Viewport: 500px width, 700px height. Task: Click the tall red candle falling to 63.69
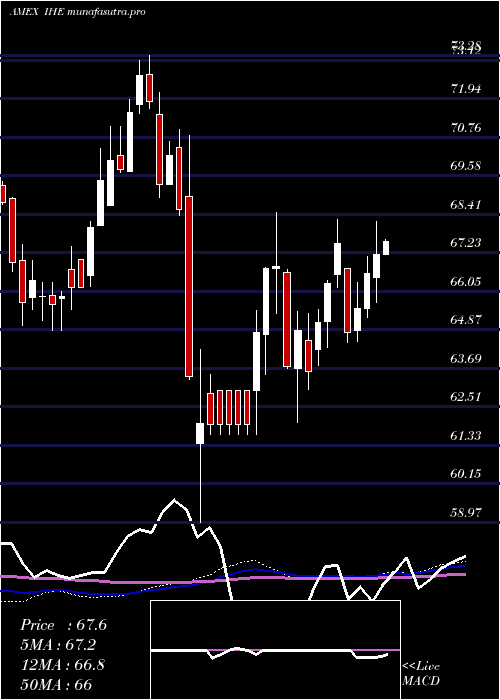[189, 286]
